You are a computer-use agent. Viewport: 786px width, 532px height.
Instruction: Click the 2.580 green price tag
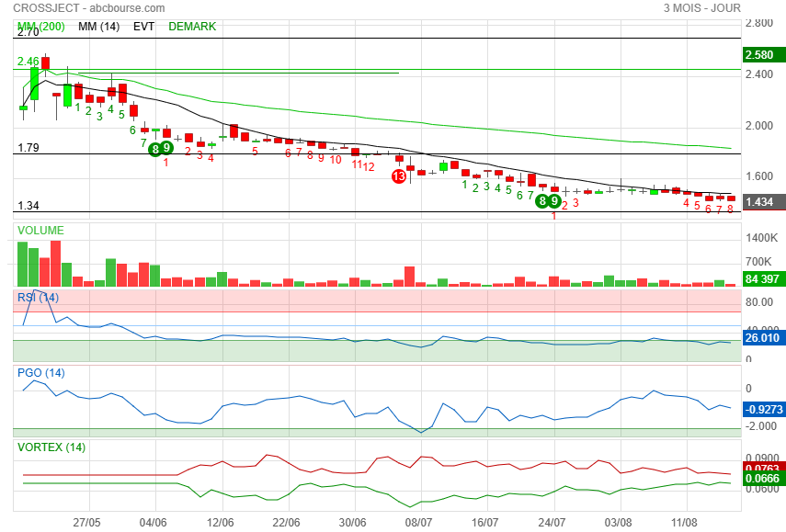(x=764, y=54)
